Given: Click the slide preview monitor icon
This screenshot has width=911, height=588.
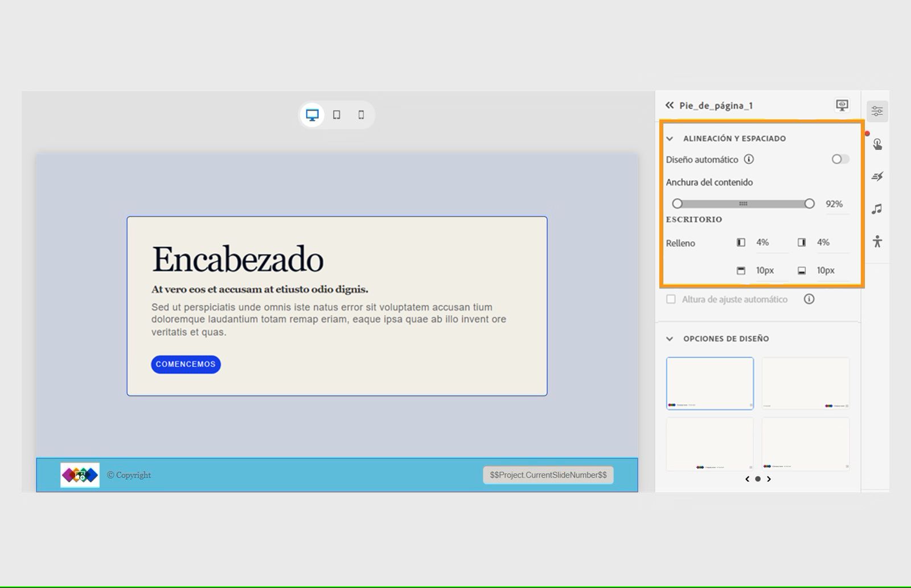Looking at the screenshot, I should 842,105.
